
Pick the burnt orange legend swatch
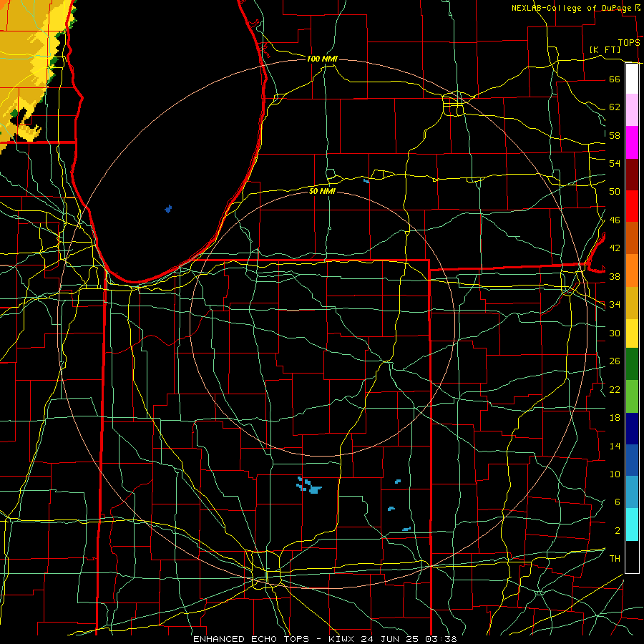(x=632, y=238)
